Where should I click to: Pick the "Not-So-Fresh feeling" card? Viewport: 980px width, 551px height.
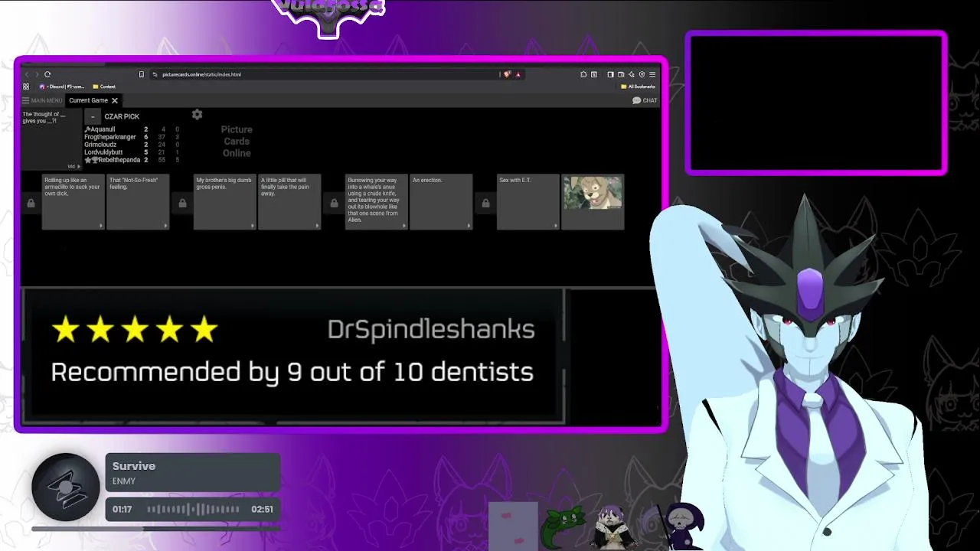(138, 202)
